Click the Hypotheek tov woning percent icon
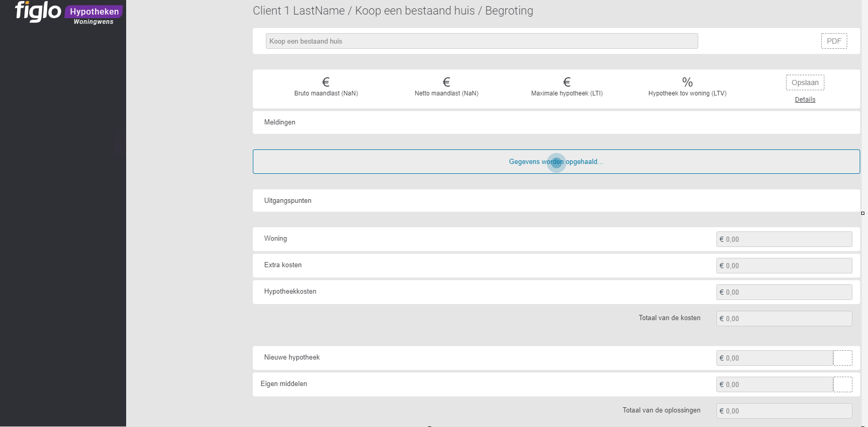Viewport: 868px width, 427px height. pyautogui.click(x=687, y=82)
